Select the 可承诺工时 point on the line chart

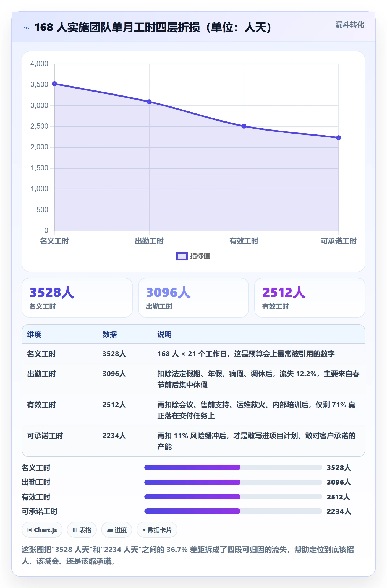(339, 138)
